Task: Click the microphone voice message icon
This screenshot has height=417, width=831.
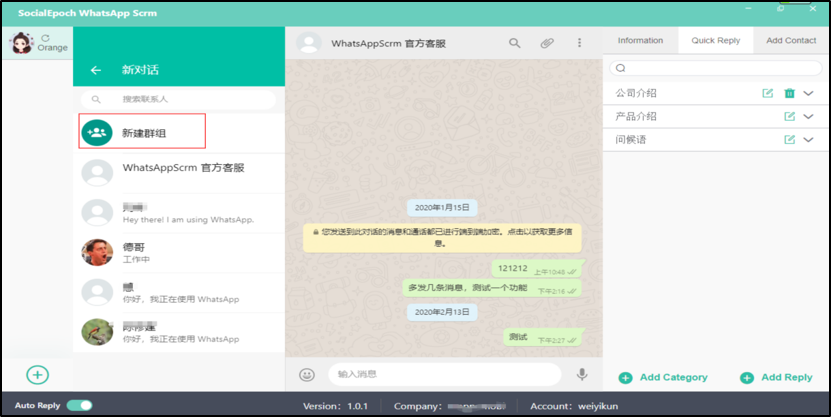Action: [582, 374]
